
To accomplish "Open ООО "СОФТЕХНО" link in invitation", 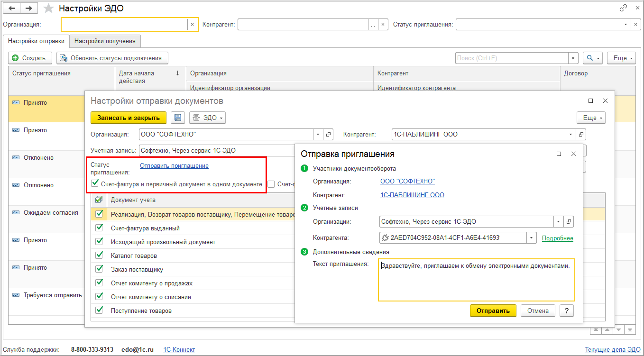I will [x=407, y=182].
